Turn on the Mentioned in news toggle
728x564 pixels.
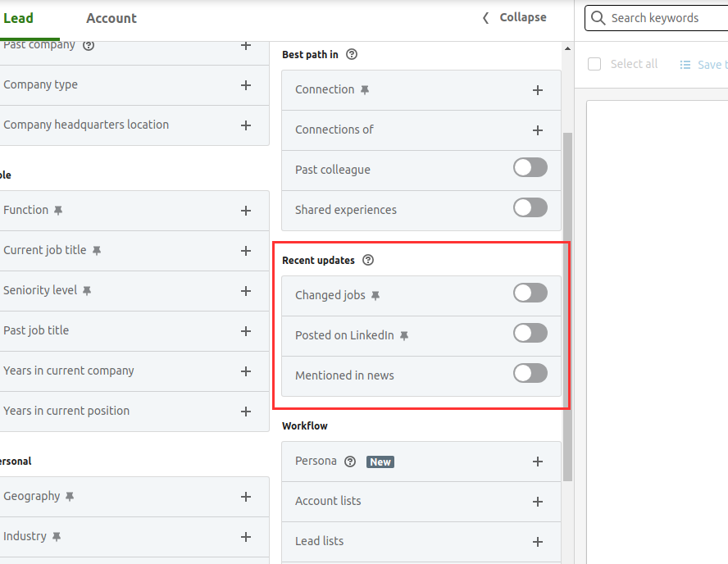click(530, 374)
